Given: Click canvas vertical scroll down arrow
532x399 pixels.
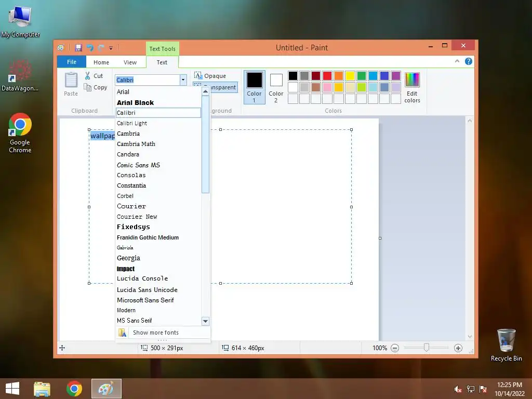Looking at the screenshot, I should (470, 337).
